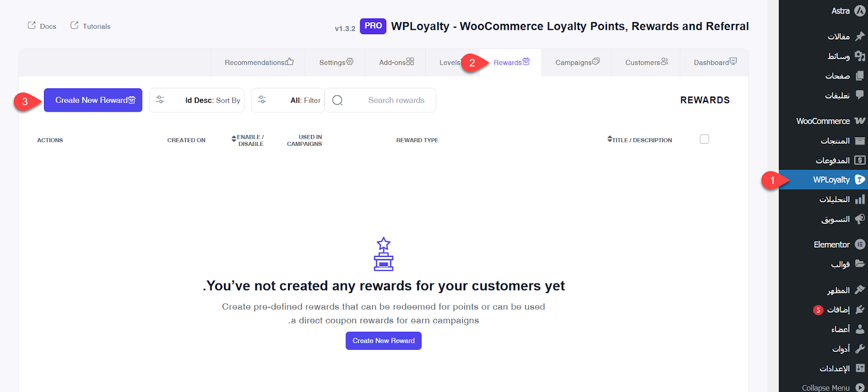This screenshot has height=392, width=868.
Task: Click the top Create New Reward button
Action: (93, 100)
